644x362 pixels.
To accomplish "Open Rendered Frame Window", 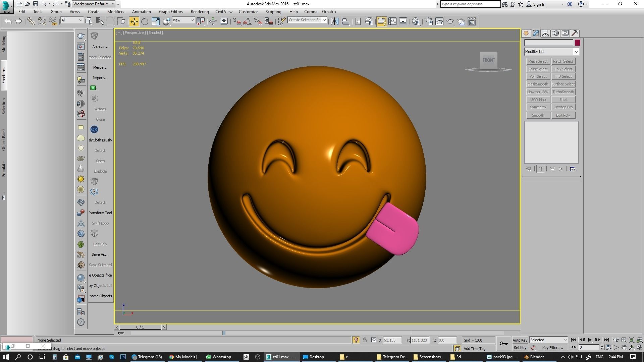I will (x=439, y=21).
